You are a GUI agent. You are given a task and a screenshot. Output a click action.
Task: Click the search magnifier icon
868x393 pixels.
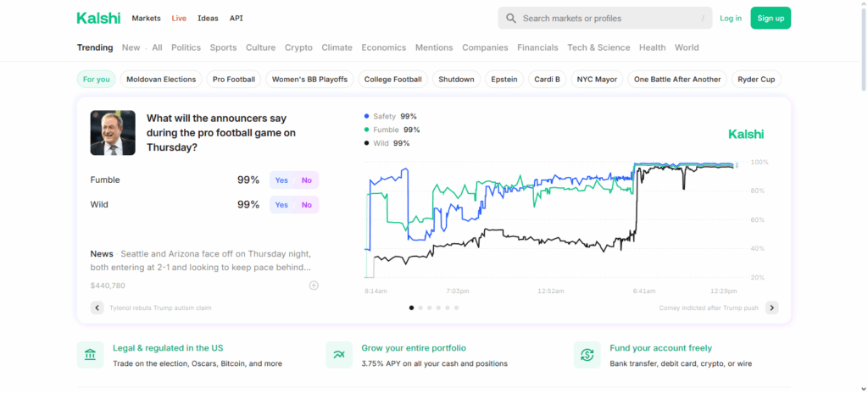click(511, 18)
